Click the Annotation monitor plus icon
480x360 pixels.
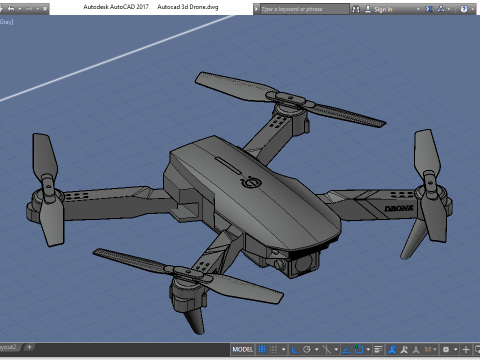pos(466,349)
